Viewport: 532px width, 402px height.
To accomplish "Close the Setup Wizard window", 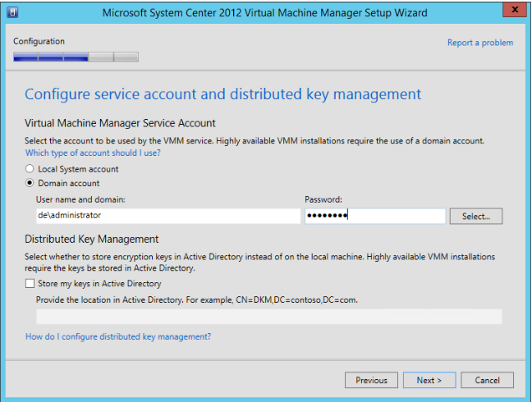I will 512,10.
